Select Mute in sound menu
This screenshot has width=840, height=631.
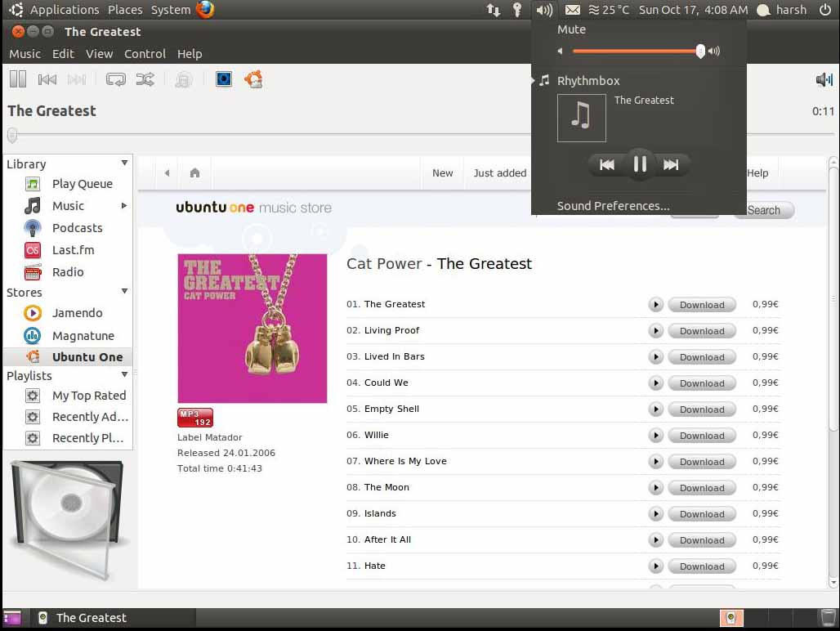tap(572, 29)
